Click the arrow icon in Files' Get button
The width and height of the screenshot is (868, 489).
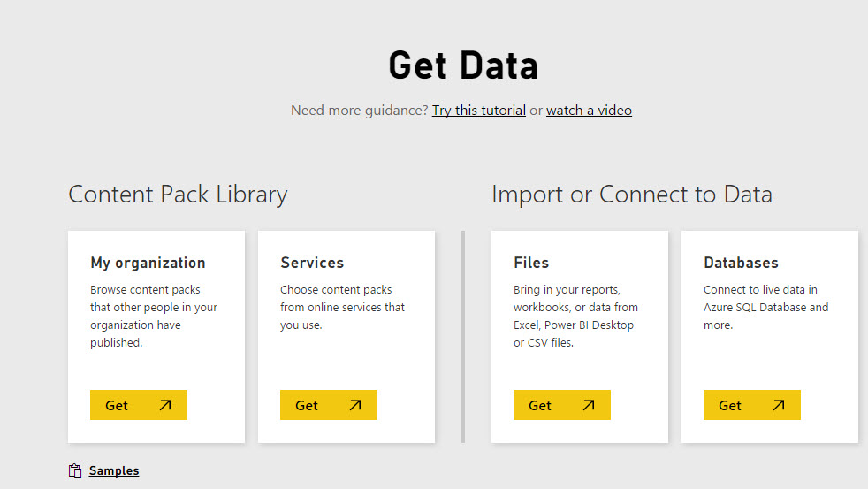pyautogui.click(x=589, y=405)
